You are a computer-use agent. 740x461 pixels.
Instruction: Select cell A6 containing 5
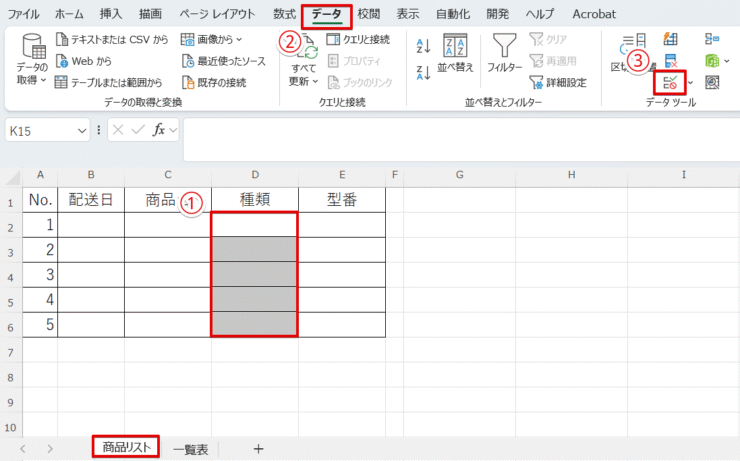40,325
